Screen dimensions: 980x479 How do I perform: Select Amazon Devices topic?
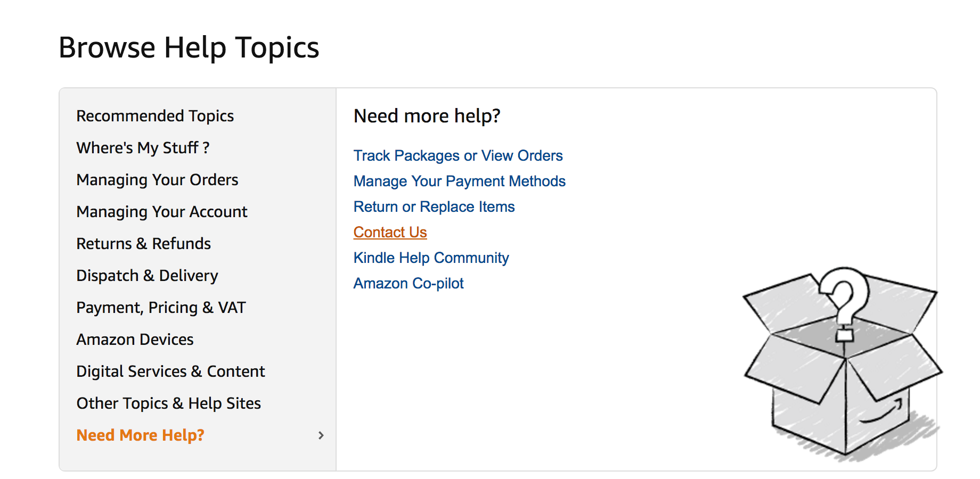click(135, 340)
